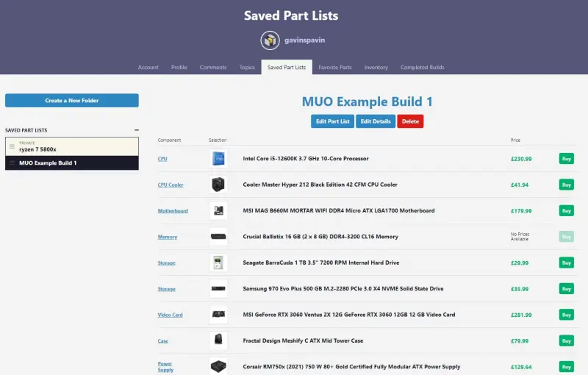The image size is (588, 375).
Task: Click the Intel Core i5-12600K product thumbnail
Action: [x=218, y=159]
